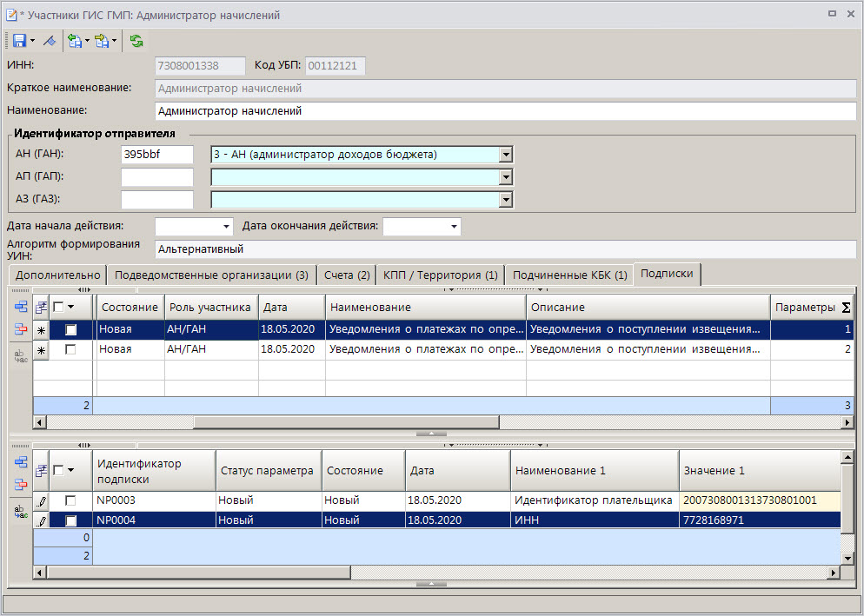The width and height of the screenshot is (864, 616).
Task: Tick the checkbox for row NP0004
Action: click(70, 520)
